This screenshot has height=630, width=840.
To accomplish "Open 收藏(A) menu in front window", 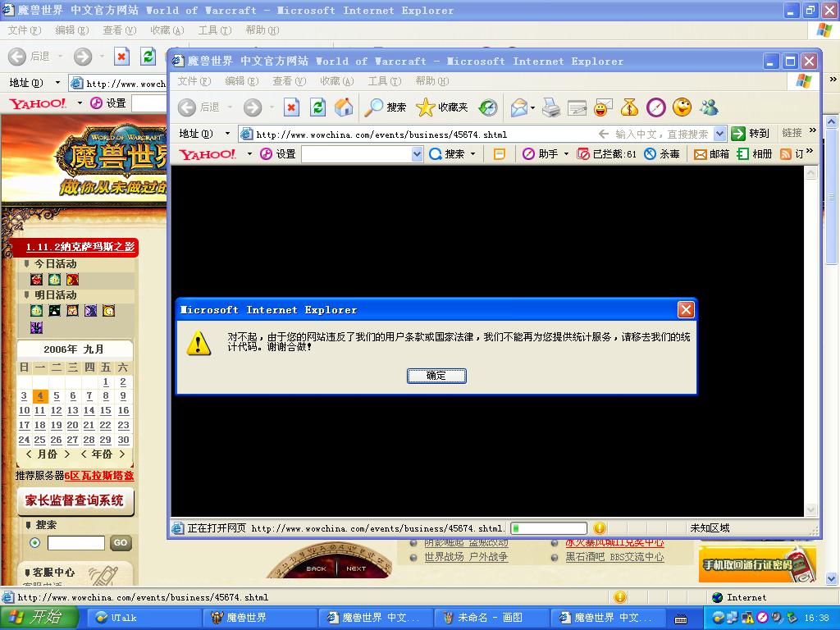I will tap(337, 81).
